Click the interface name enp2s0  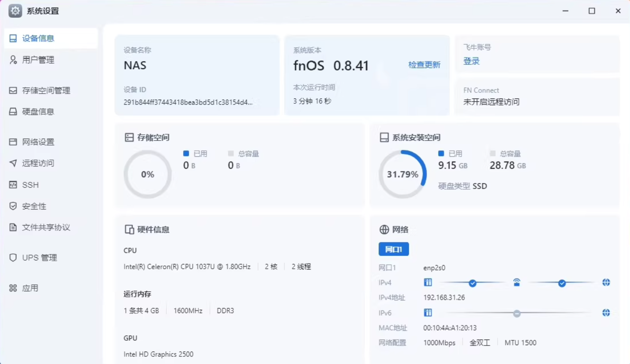(434, 268)
